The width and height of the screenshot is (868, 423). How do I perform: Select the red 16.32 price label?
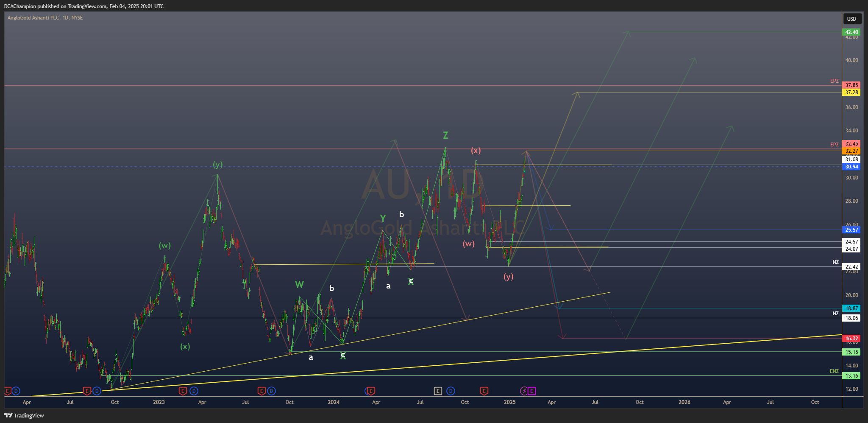[x=851, y=339]
